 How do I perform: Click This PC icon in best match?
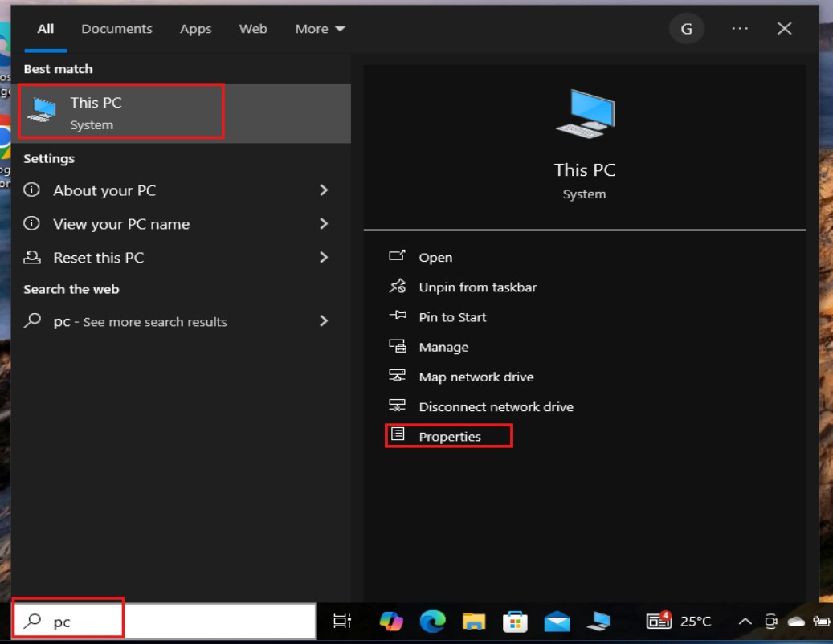[x=43, y=110]
